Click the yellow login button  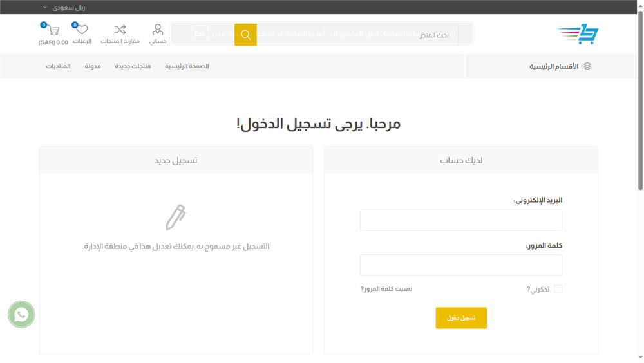[461, 318]
